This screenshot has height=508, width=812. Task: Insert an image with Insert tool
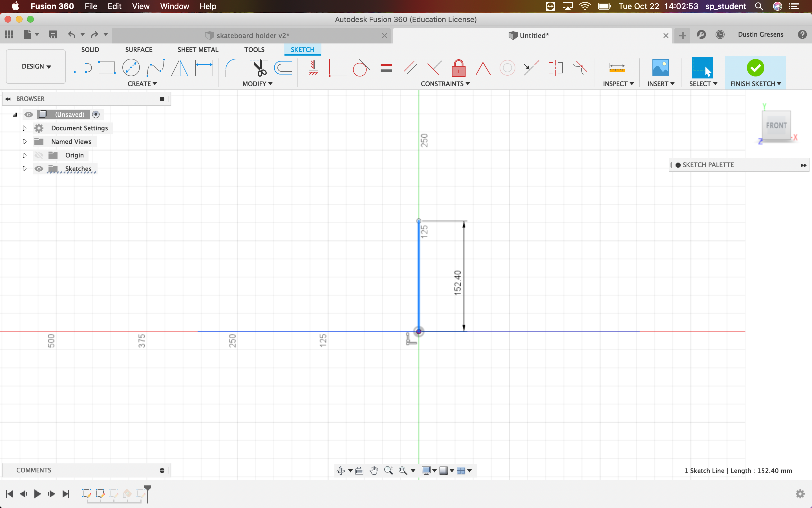(x=660, y=67)
